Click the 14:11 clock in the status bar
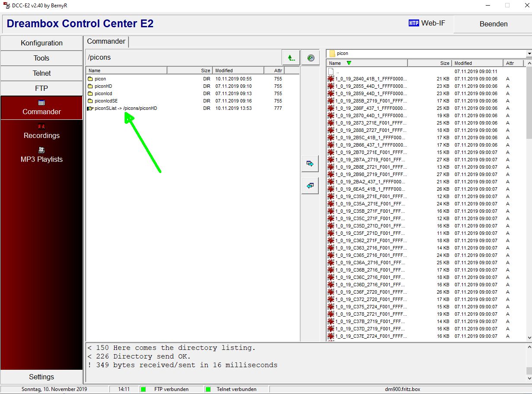 124,389
